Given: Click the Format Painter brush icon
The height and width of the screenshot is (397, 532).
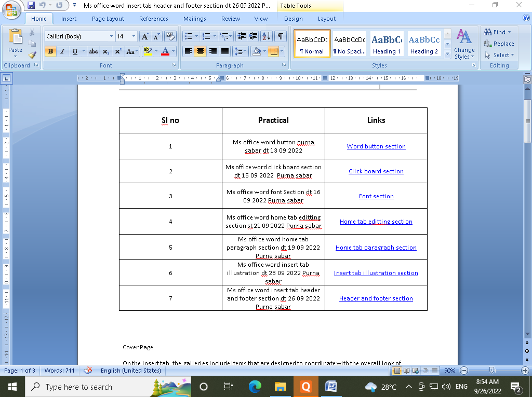Looking at the screenshot, I should 32,55.
